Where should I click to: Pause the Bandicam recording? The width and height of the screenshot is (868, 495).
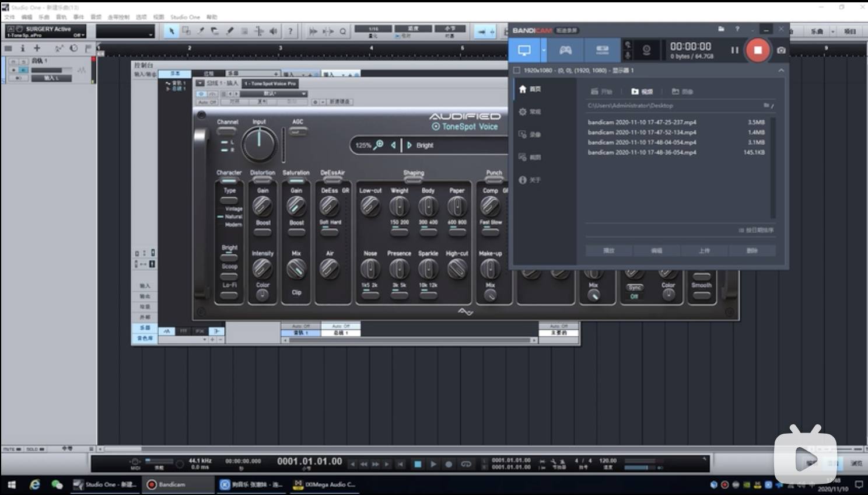[735, 50]
